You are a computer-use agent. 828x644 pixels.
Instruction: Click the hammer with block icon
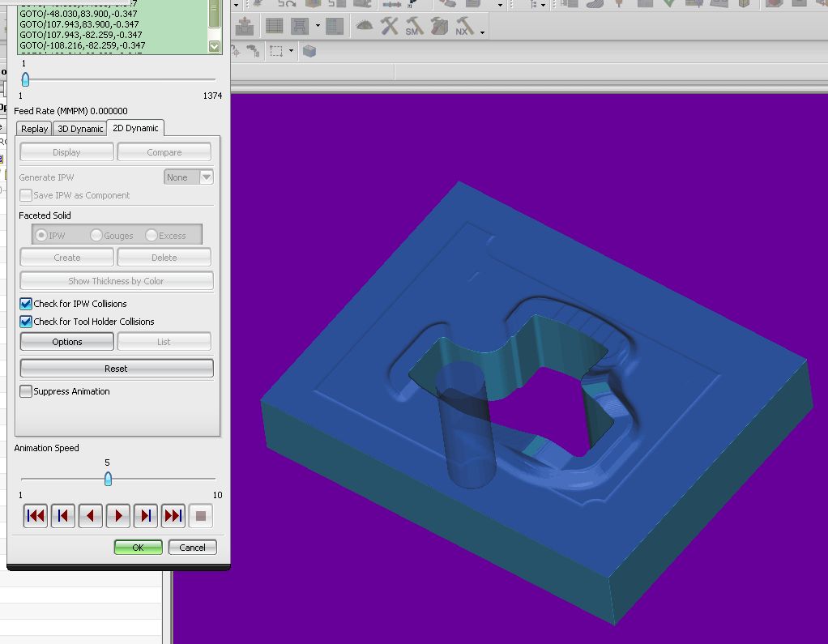coord(439,26)
